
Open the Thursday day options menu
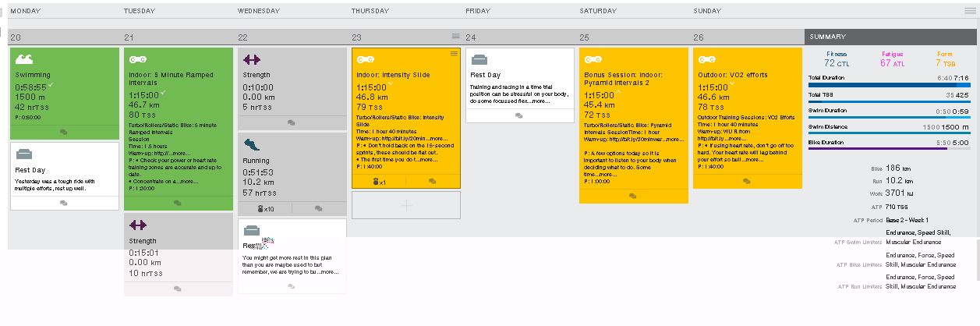click(x=455, y=36)
